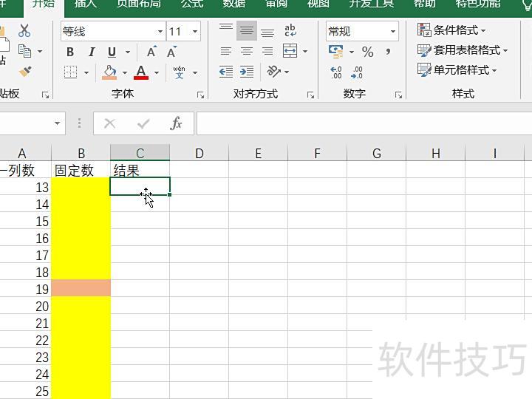Toggle Bold formatting

pyautogui.click(x=70, y=52)
